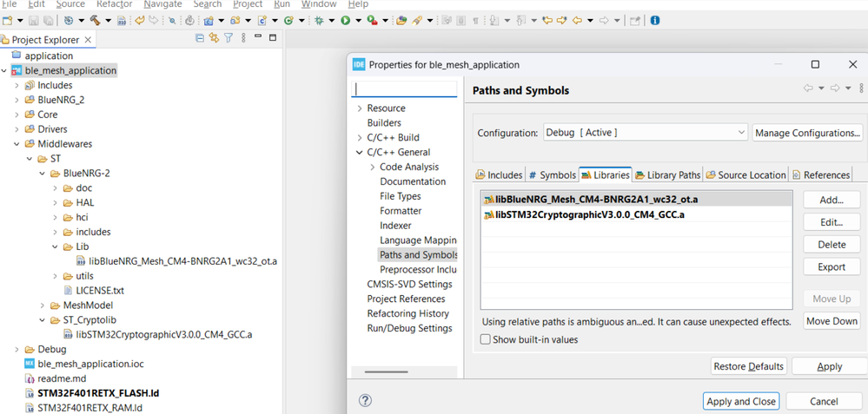This screenshot has width=868, height=414.
Task: Click the binary 010 build targets icon
Action: coord(122,21)
